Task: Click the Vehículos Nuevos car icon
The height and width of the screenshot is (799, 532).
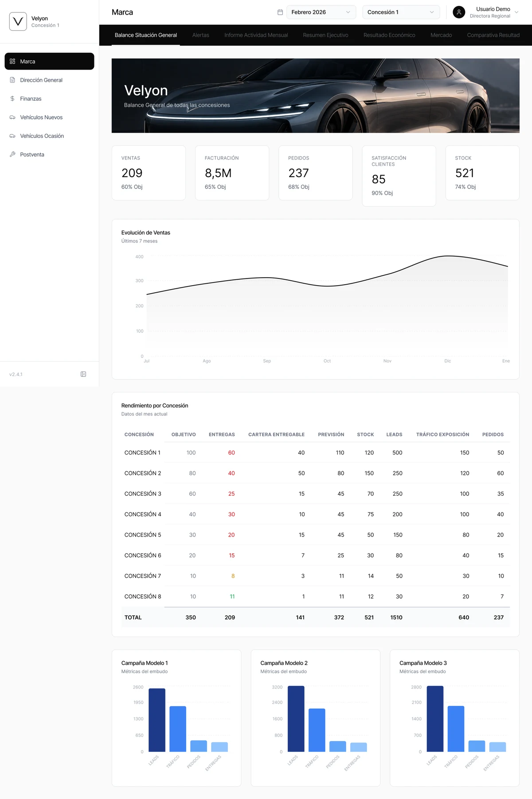Action: pyautogui.click(x=12, y=117)
